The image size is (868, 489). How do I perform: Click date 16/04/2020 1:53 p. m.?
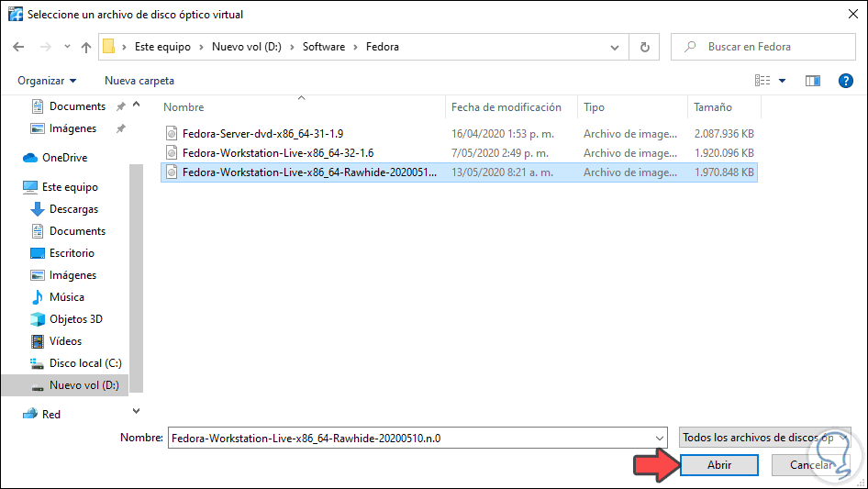pos(503,133)
